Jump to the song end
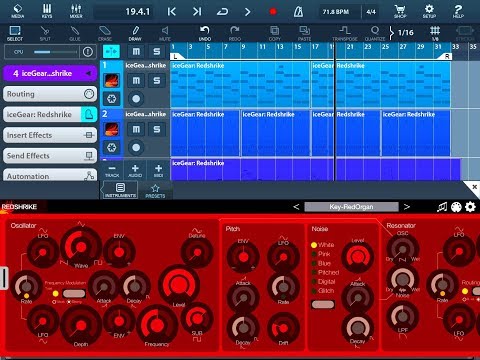 pos(197,12)
